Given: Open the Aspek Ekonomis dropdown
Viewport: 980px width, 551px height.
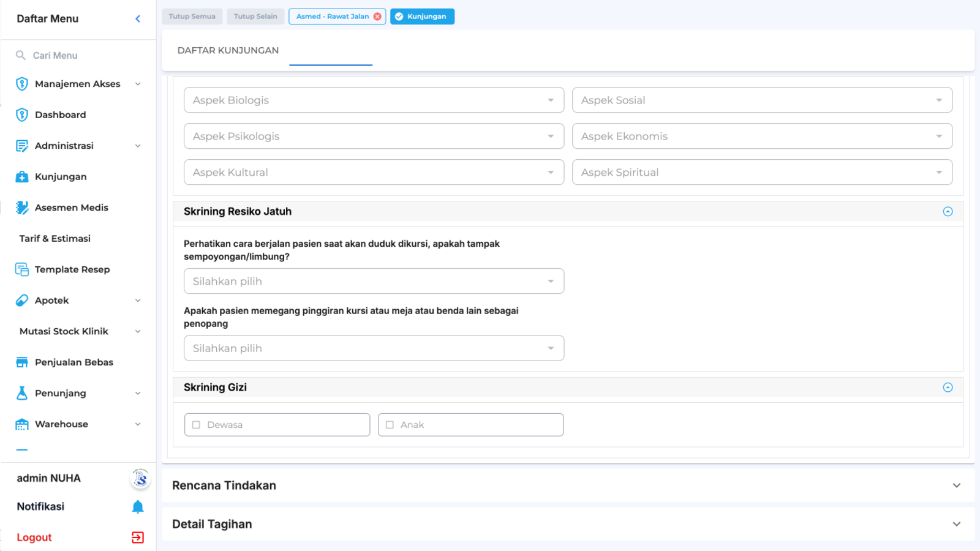Looking at the screenshot, I should (762, 137).
